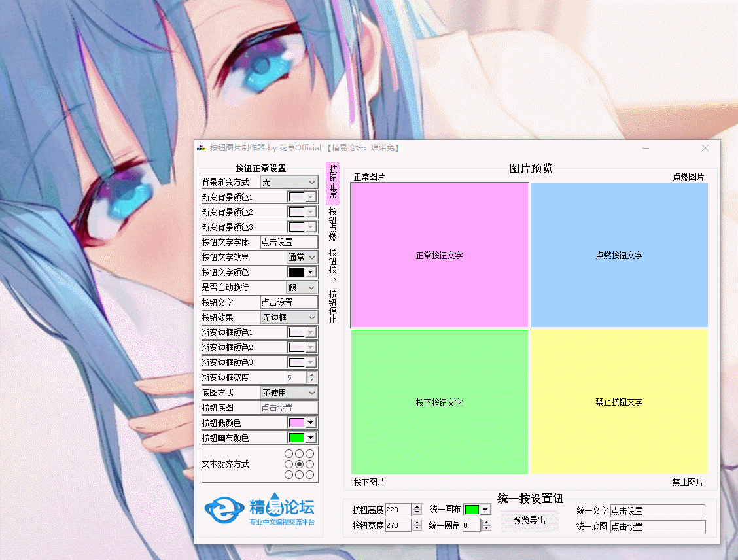
Task: Click the 精易论坛 logo banner
Action: [x=260, y=509]
